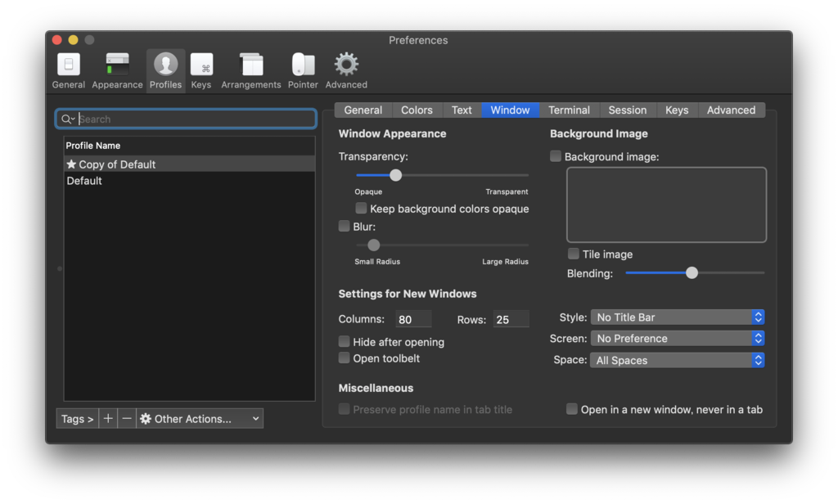Toggle the Blur checkbox
Screen dimensions: 838x504
345,226
